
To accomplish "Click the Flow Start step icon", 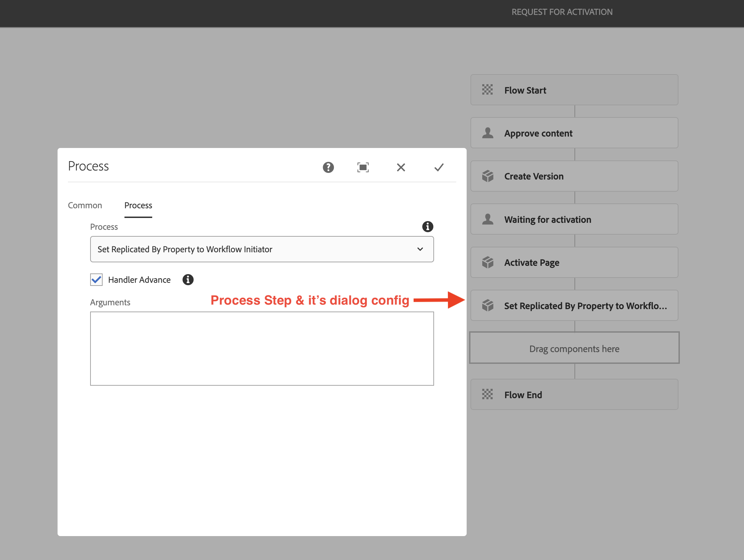I will pyautogui.click(x=487, y=90).
